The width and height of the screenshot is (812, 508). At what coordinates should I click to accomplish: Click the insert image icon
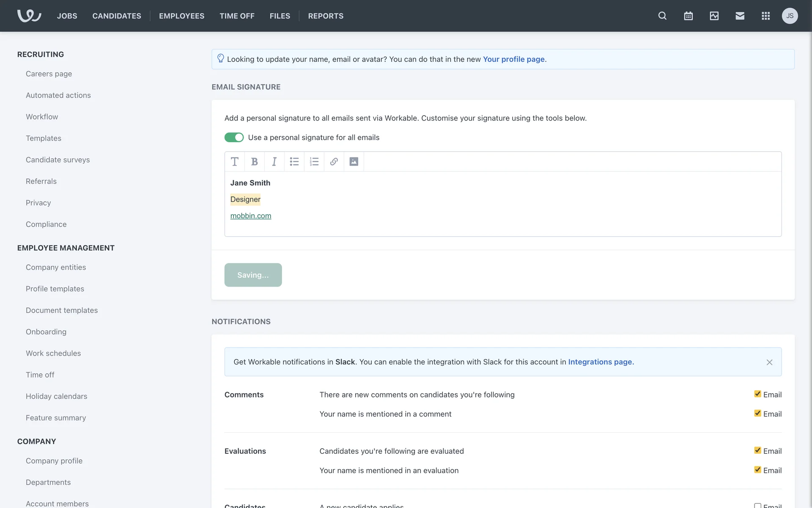[354, 162]
